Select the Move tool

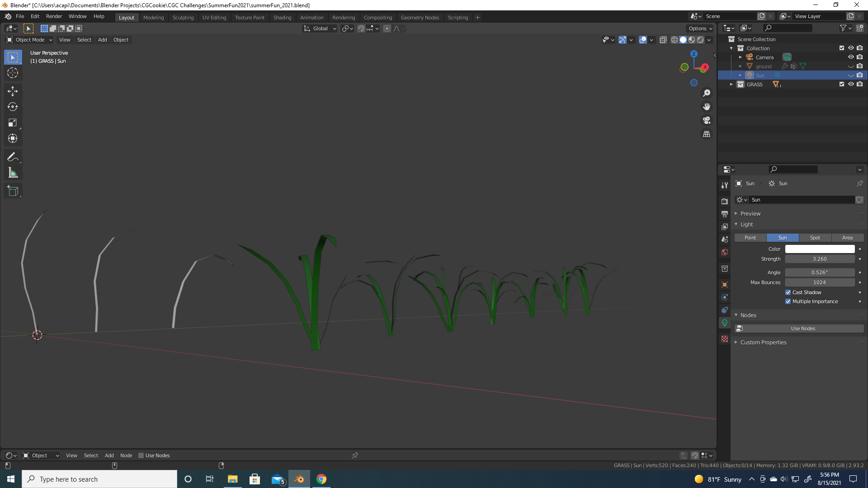[13, 91]
